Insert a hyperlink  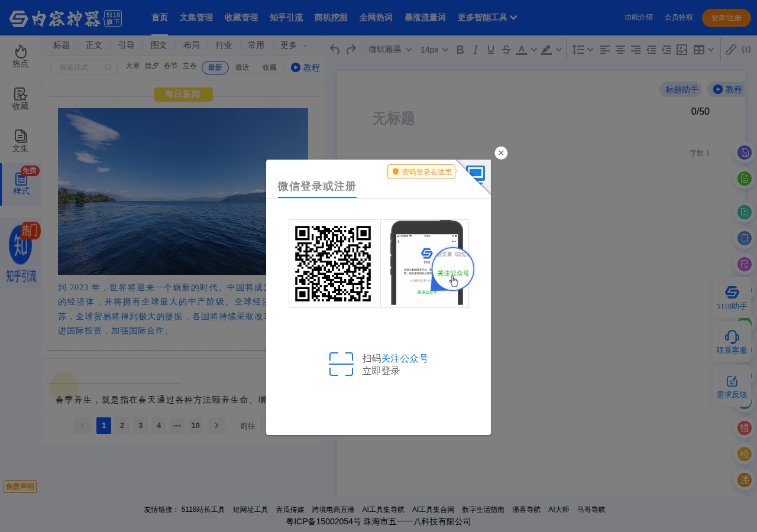tap(731, 50)
